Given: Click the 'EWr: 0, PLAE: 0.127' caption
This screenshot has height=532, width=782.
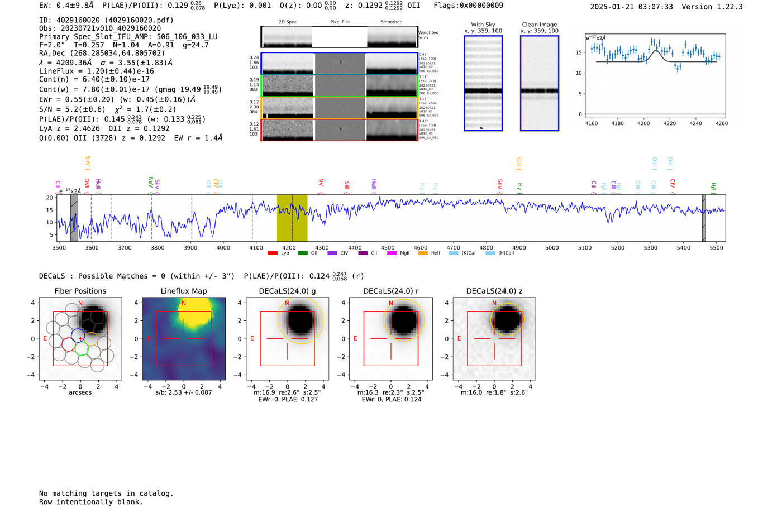Looking at the screenshot, I should click(x=288, y=399).
